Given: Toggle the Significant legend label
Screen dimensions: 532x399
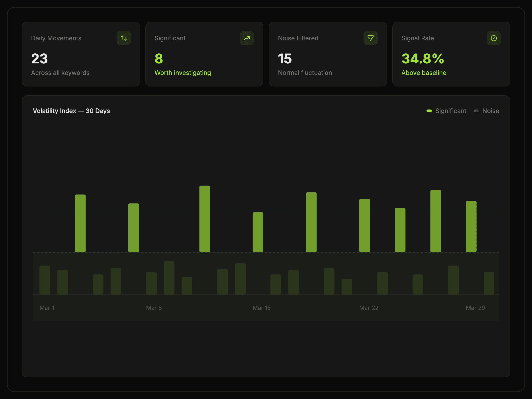Looking at the screenshot, I should (450, 111).
